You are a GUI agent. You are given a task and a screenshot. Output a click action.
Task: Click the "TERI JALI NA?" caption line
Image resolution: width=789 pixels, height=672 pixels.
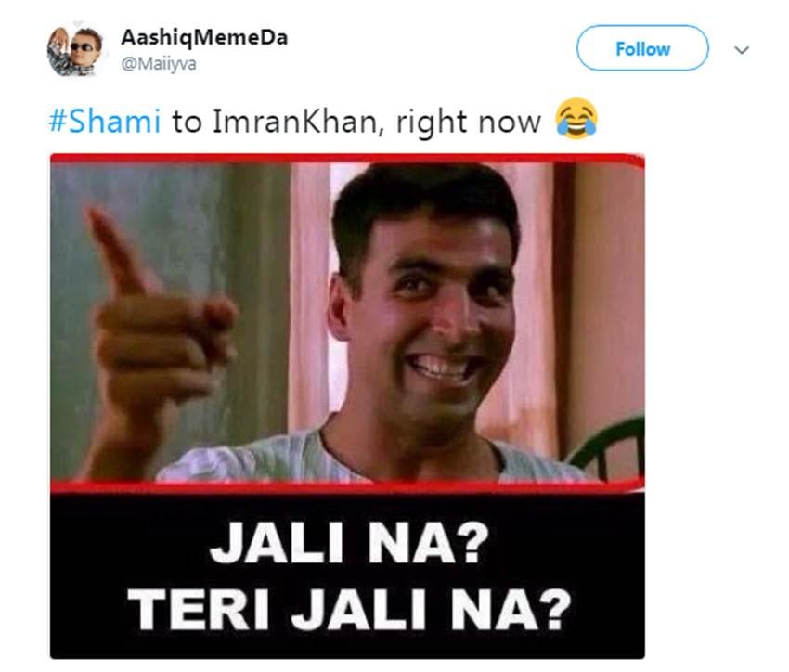coord(349,609)
